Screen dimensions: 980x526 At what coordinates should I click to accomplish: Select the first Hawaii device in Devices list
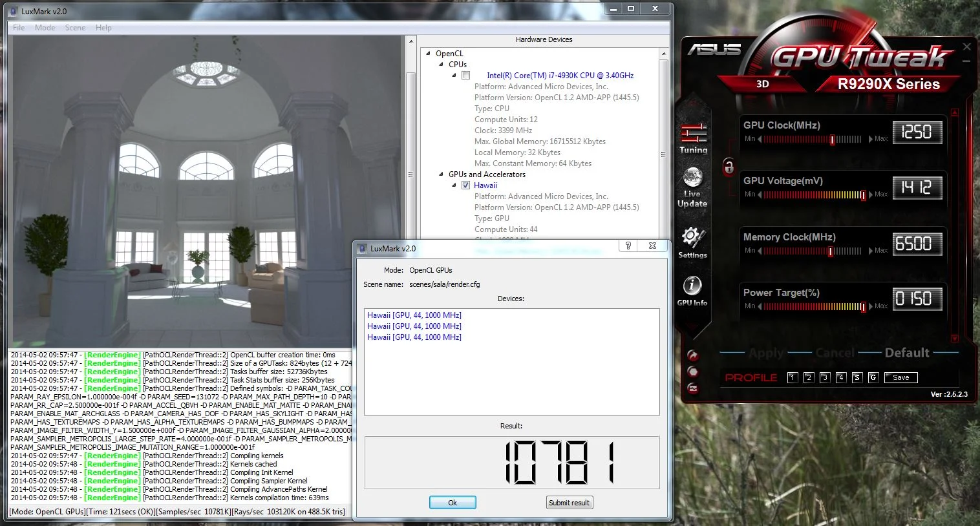point(414,315)
